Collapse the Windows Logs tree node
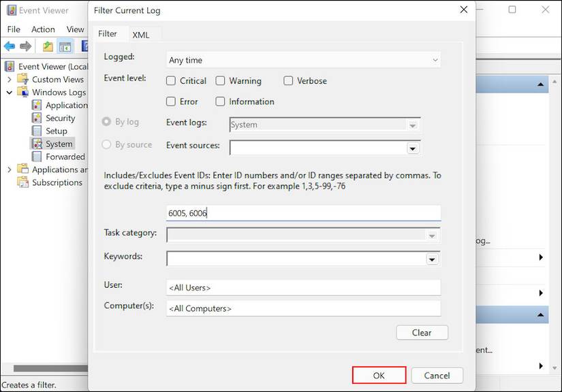The image size is (562, 392). click(10, 93)
